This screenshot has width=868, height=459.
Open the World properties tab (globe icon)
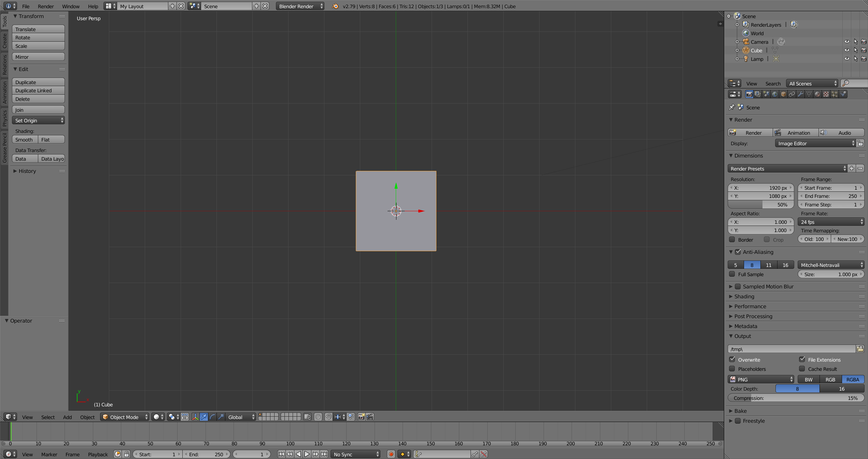coord(775,94)
